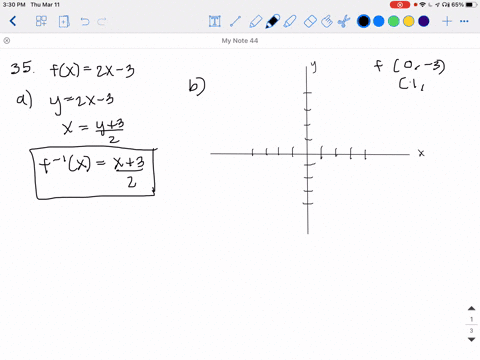The height and width of the screenshot is (360, 480).
Task: Jump to previous page with up arrow
Action: pyautogui.click(x=471, y=308)
